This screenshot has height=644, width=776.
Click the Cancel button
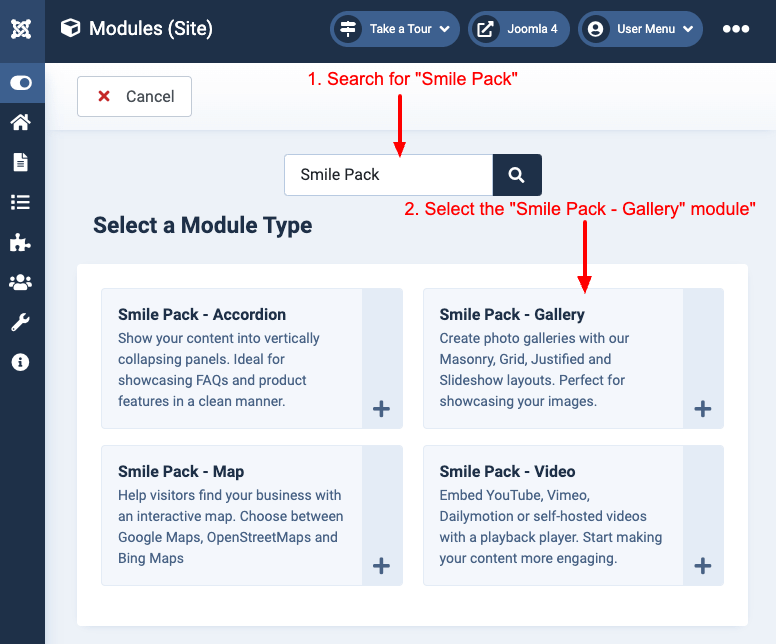(x=134, y=97)
